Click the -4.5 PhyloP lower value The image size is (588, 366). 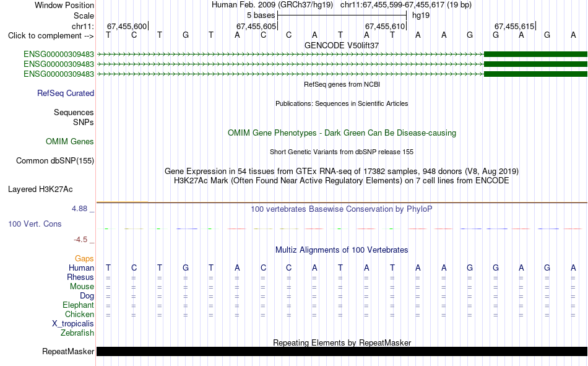pyautogui.click(x=80, y=240)
